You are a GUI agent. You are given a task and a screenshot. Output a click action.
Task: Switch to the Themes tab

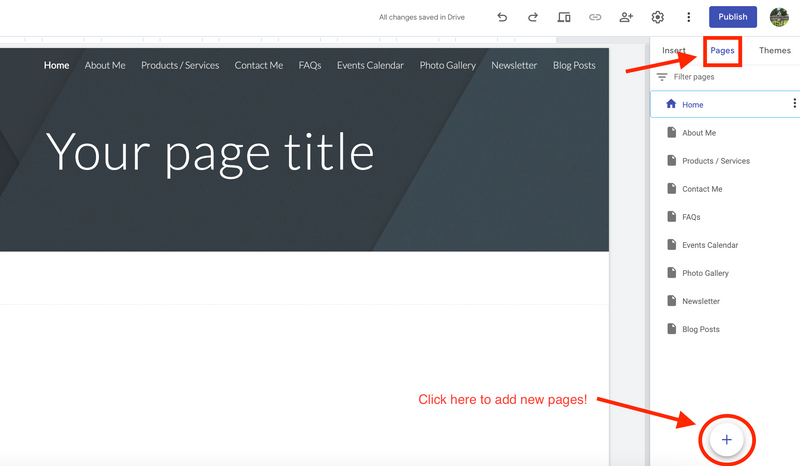coord(774,51)
